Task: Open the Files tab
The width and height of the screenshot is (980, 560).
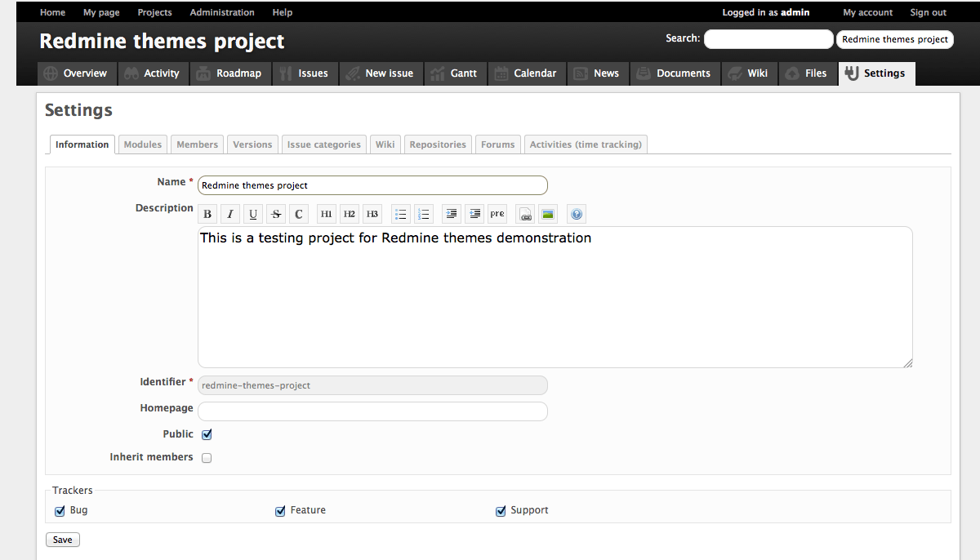Action: point(807,73)
